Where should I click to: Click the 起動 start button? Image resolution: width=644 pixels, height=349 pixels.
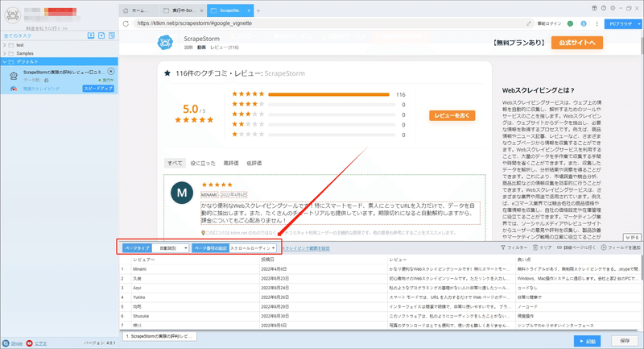(x=588, y=341)
